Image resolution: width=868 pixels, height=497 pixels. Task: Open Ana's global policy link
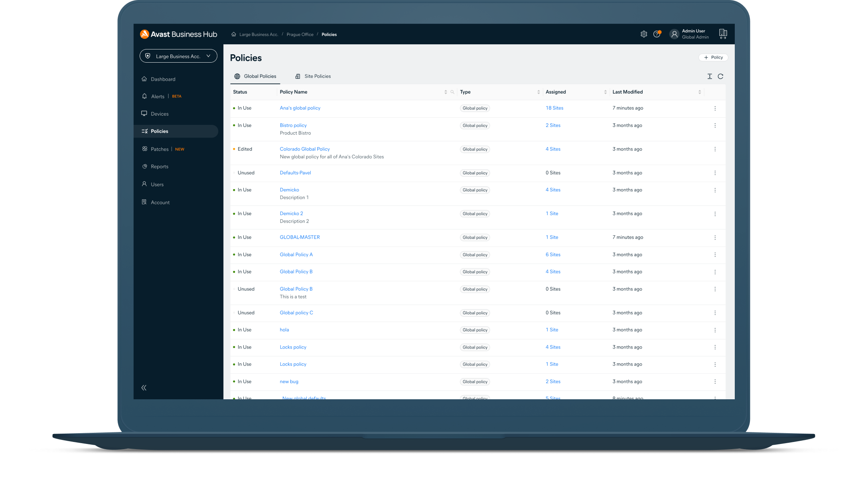click(x=300, y=108)
